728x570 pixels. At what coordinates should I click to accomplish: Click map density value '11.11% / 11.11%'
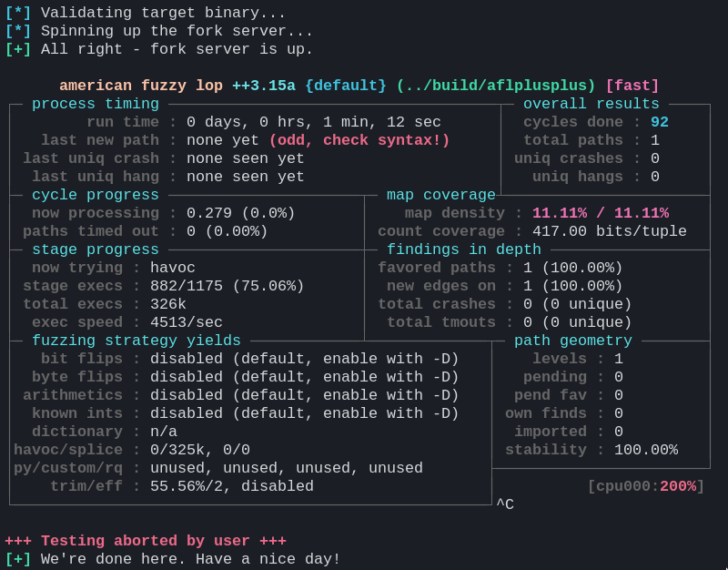(x=601, y=213)
